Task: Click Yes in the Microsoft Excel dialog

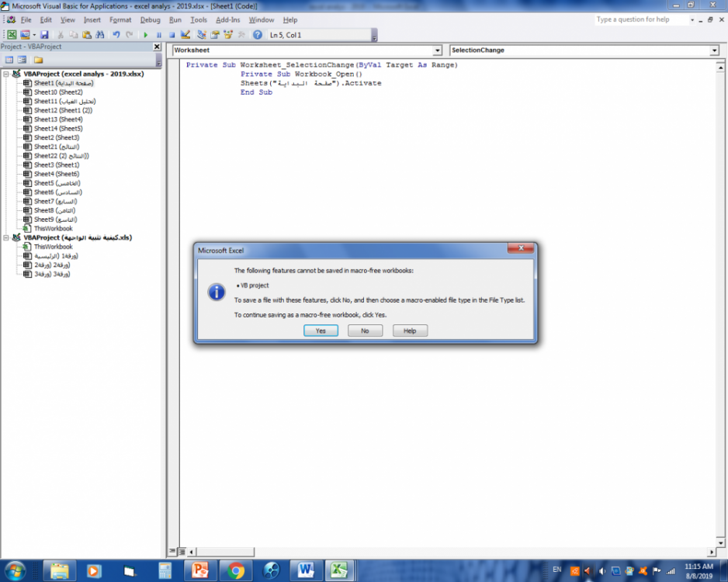Action: [x=321, y=331]
